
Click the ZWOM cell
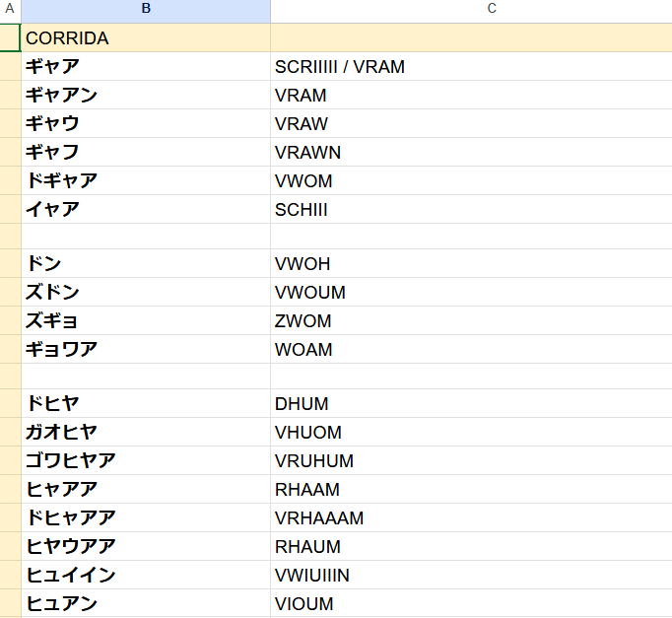point(471,321)
